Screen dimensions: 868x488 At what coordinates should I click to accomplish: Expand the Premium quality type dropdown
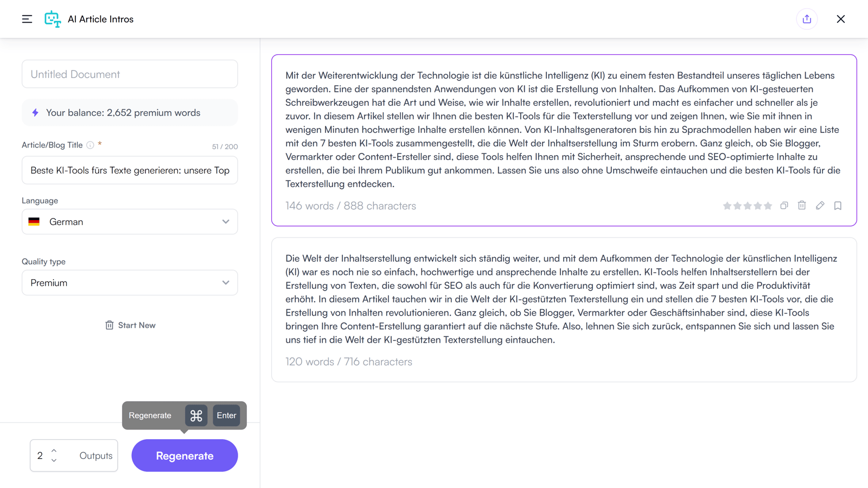pyautogui.click(x=130, y=282)
